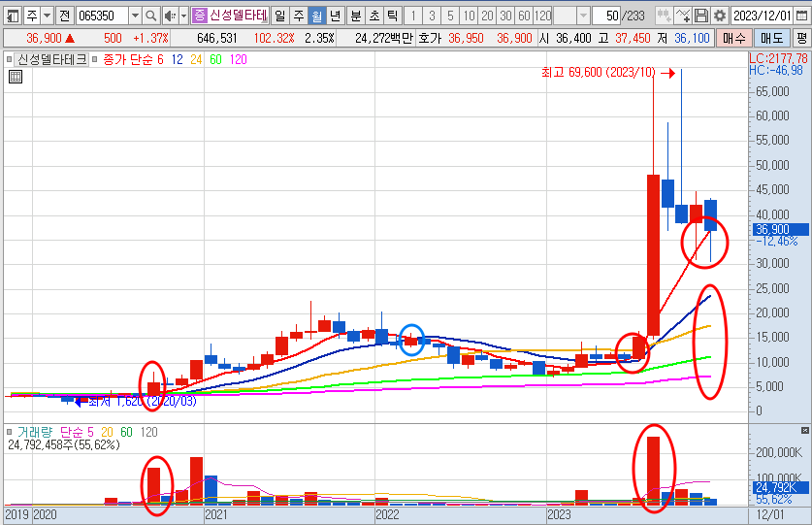The width and height of the screenshot is (812, 525).
Task: Toggle the left side panel icon
Action: pyautogui.click(x=13, y=16)
